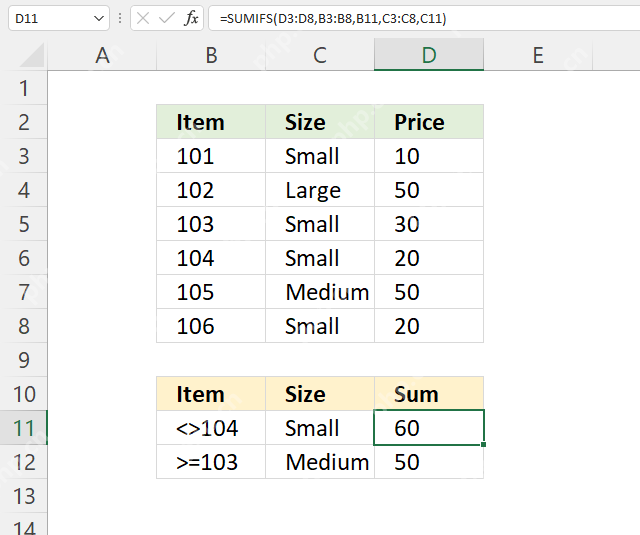Select sum result 50 in row 12

pyautogui.click(x=429, y=462)
